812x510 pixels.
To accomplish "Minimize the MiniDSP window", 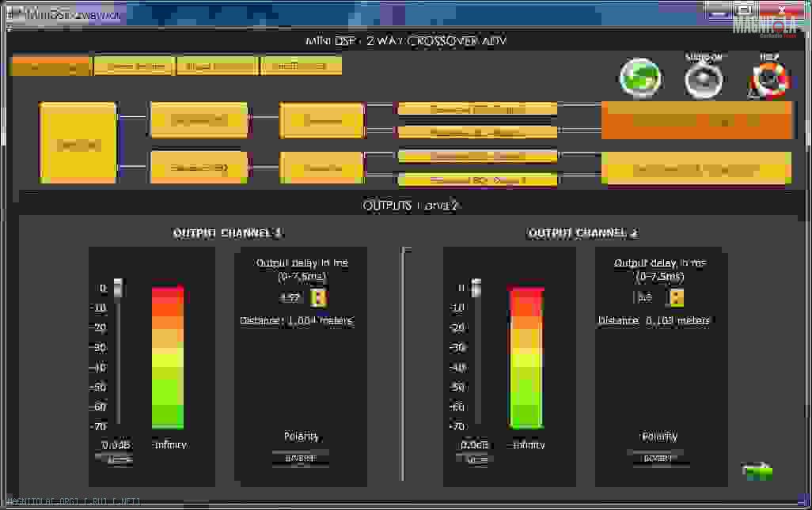I will tap(718, 9).
